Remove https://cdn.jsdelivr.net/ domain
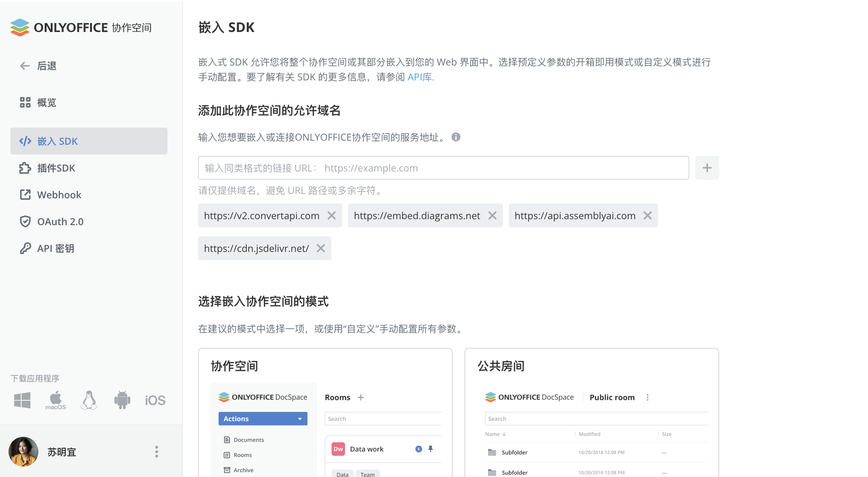This screenshot has width=868, height=477. point(321,248)
